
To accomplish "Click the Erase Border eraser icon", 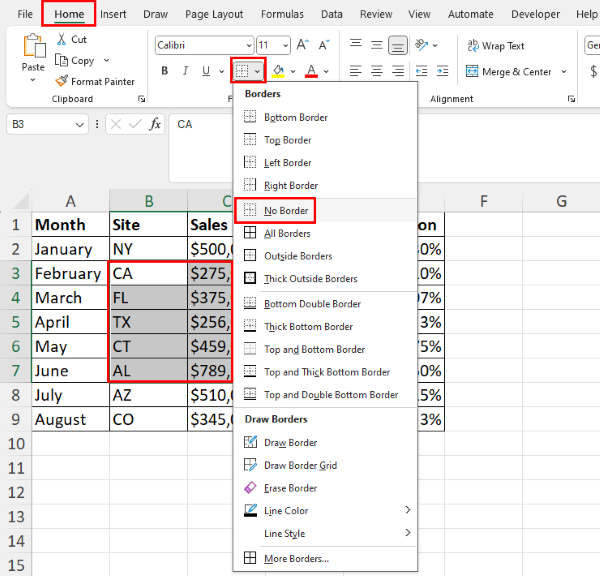I will (x=250, y=488).
